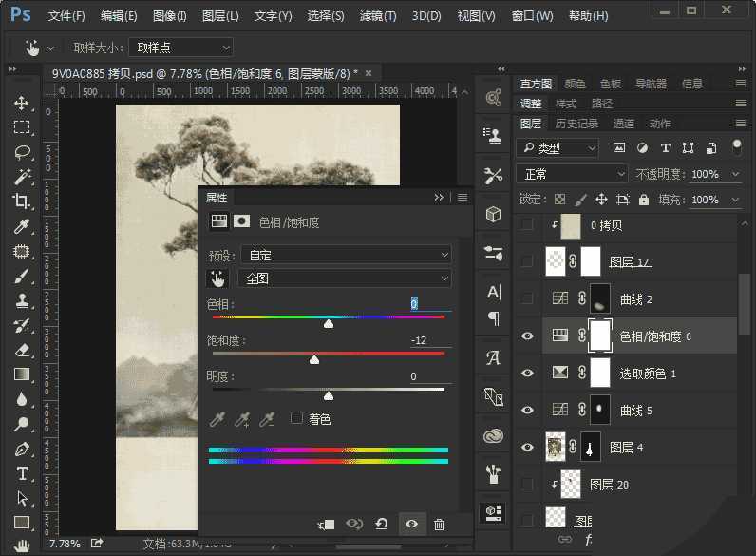Reset adjustment to defaults in Properties panel

point(382,524)
